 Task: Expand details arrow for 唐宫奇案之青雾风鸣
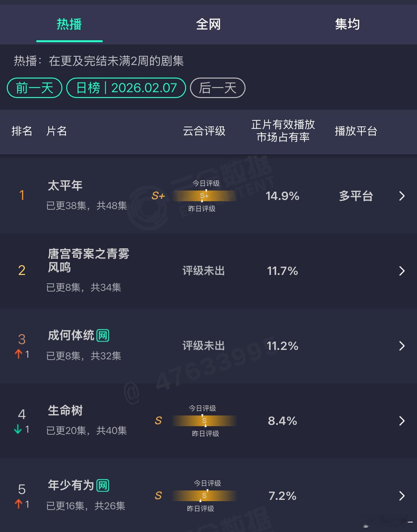pos(402,271)
